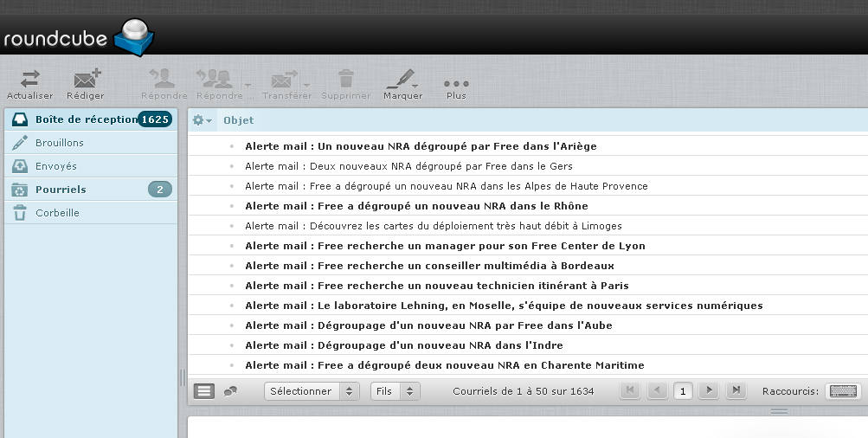Sort by the Objet column header
The width and height of the screenshot is (868, 438).
[239, 120]
